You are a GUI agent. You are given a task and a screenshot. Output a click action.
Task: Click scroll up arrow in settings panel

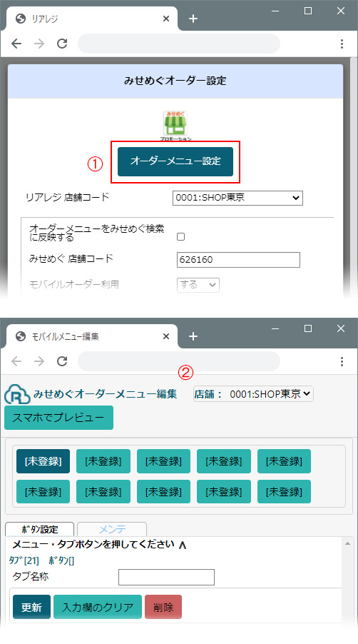click(x=348, y=543)
